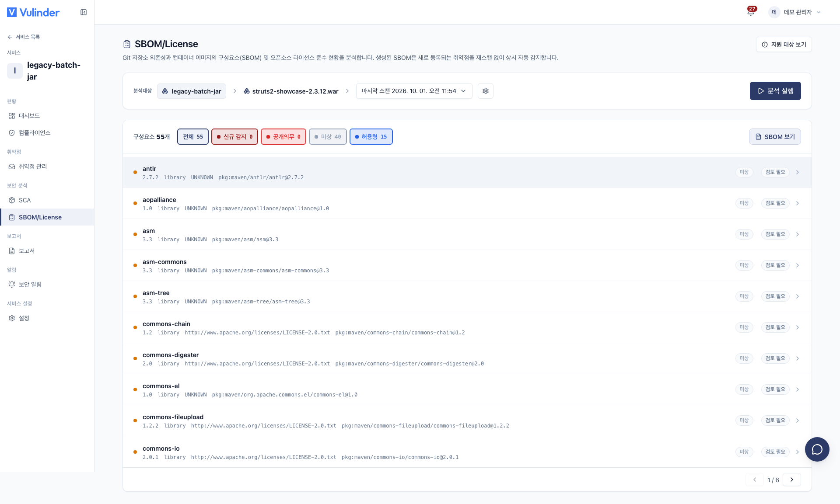Screen dimensions: 840x504
Task: Click the Vulinder logo
Action: click(33, 12)
